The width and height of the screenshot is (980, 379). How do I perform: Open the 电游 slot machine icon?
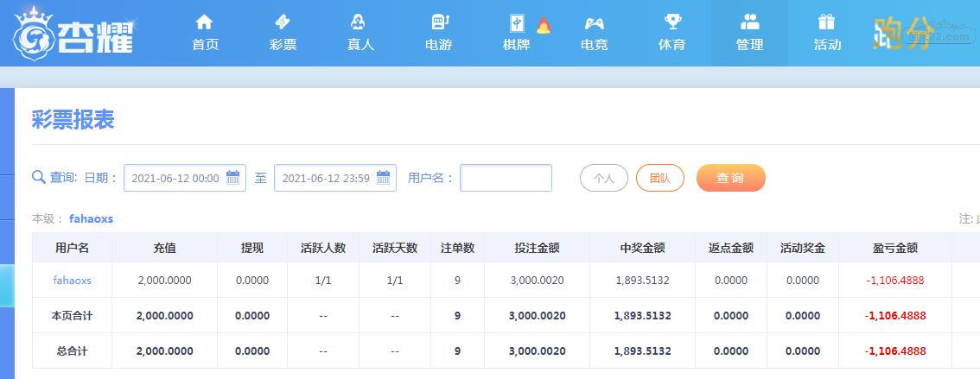point(440,22)
